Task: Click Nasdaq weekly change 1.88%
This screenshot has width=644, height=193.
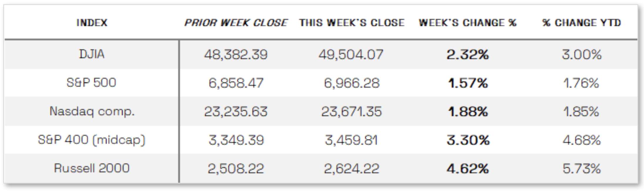Action: 468,111
